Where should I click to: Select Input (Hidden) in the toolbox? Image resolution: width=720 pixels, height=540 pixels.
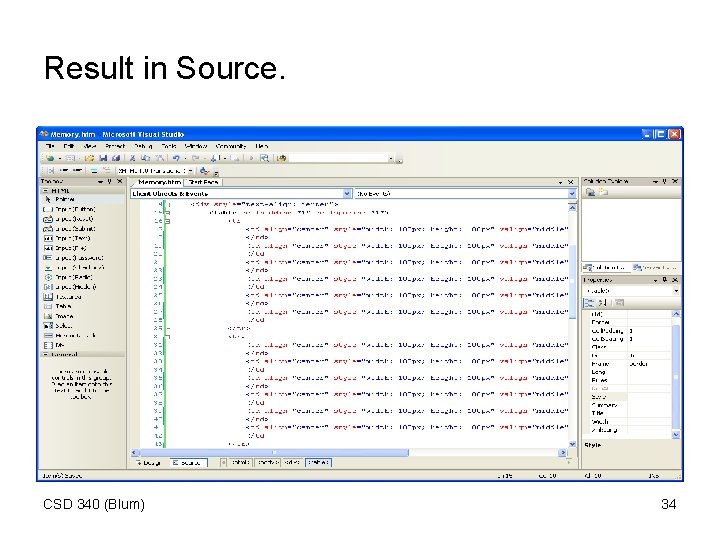(x=82, y=287)
